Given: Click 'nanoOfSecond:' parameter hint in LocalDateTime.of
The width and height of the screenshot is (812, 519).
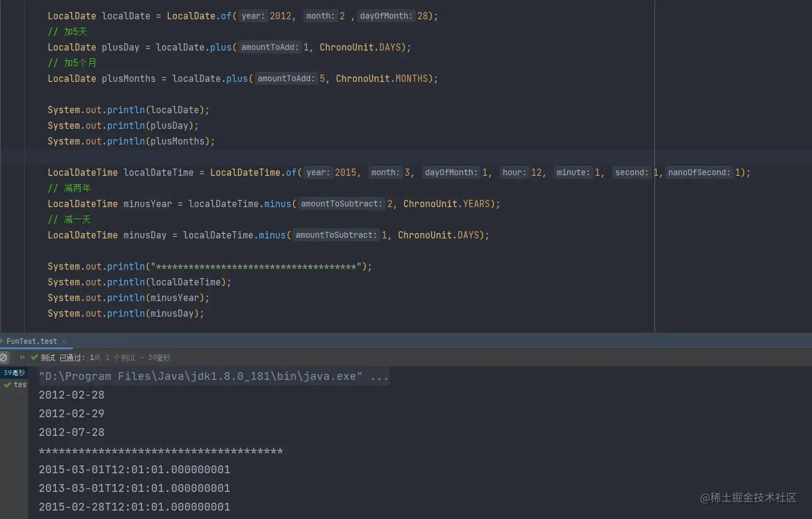Looking at the screenshot, I should (699, 172).
